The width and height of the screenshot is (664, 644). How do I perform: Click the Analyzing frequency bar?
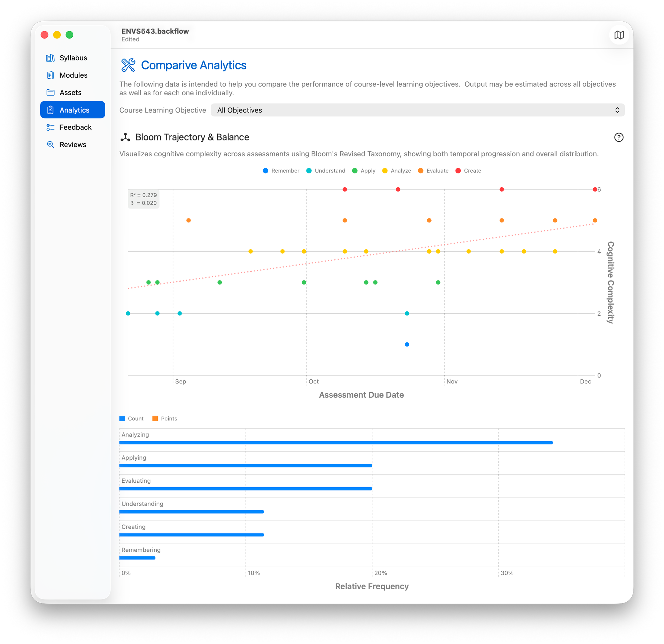pos(335,443)
